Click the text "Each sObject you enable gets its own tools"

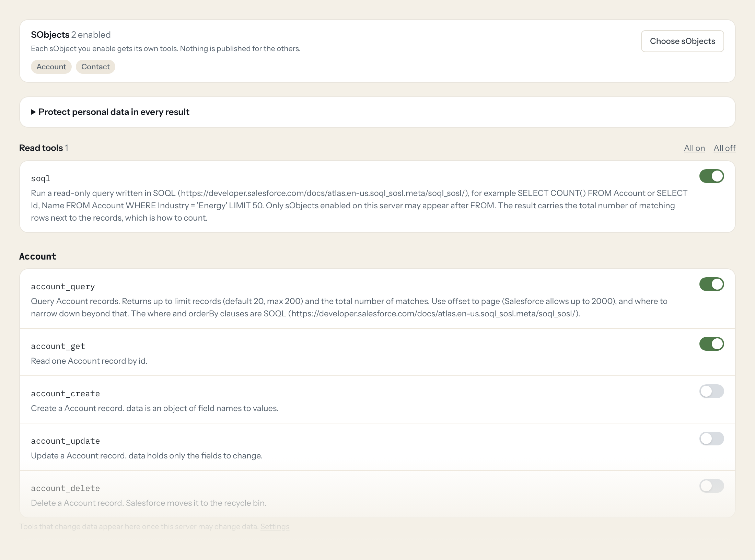click(104, 49)
